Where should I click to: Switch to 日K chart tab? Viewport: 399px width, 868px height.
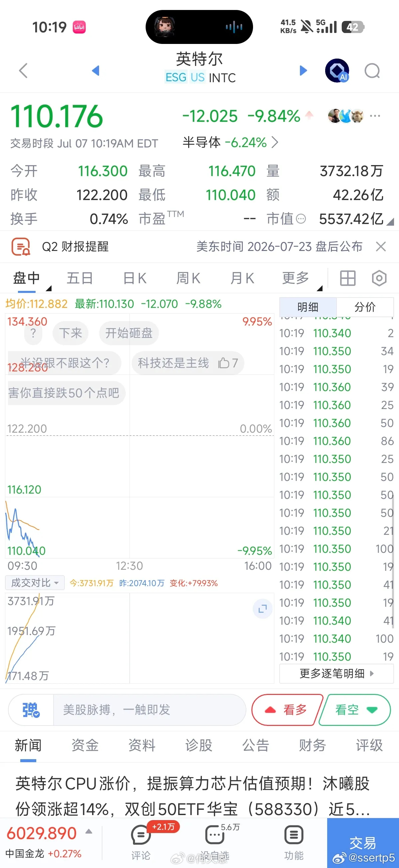point(135,278)
